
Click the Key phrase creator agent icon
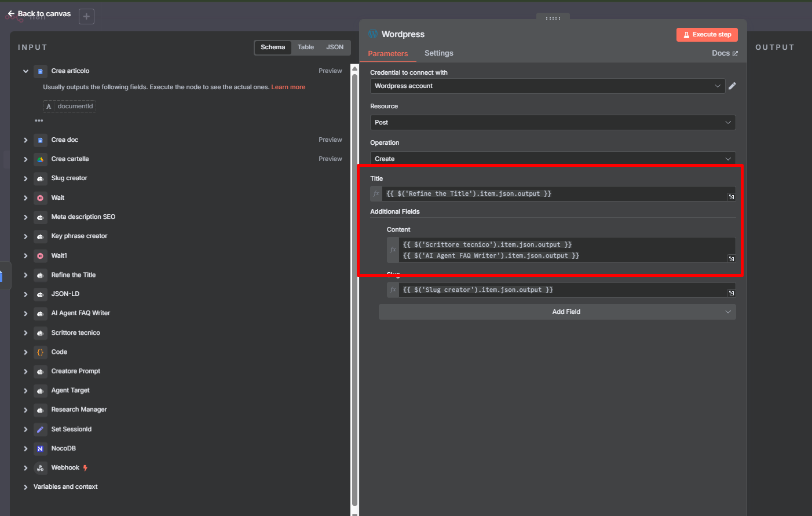[40, 236]
